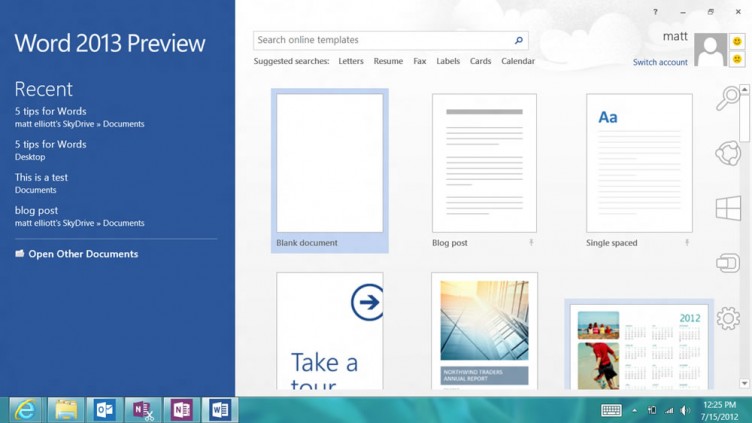
Task: Pin the Blog post template
Action: point(531,243)
